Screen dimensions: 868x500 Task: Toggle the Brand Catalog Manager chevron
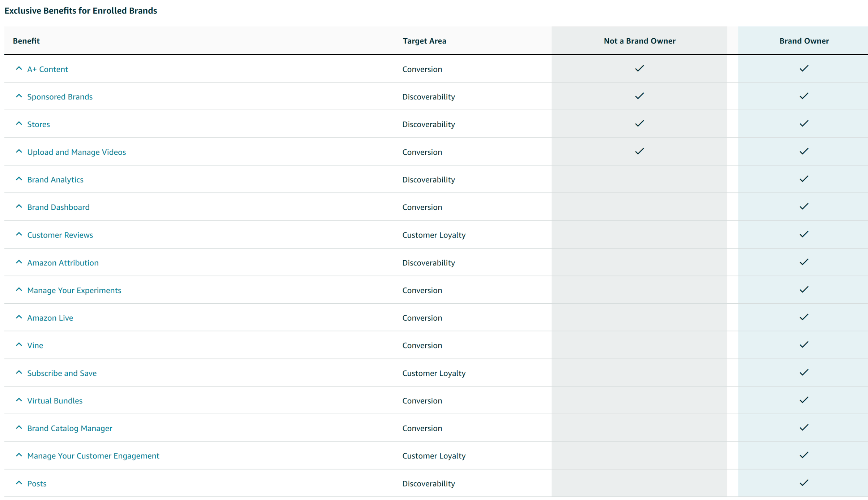(x=19, y=427)
